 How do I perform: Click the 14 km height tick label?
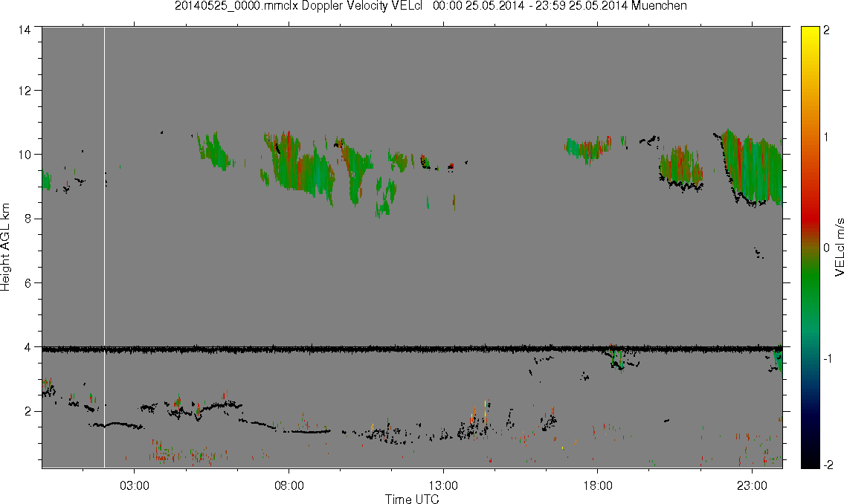coord(24,30)
